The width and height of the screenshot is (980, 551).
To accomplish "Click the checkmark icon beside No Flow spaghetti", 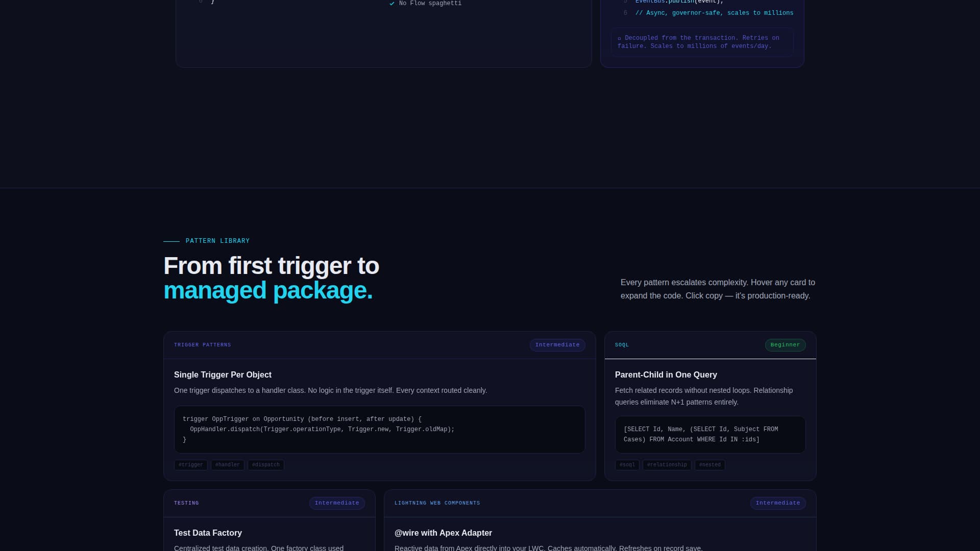I will pyautogui.click(x=392, y=4).
